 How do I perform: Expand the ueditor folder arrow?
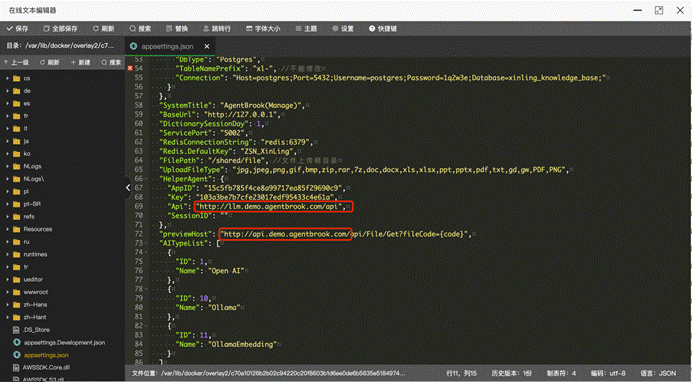(7, 279)
